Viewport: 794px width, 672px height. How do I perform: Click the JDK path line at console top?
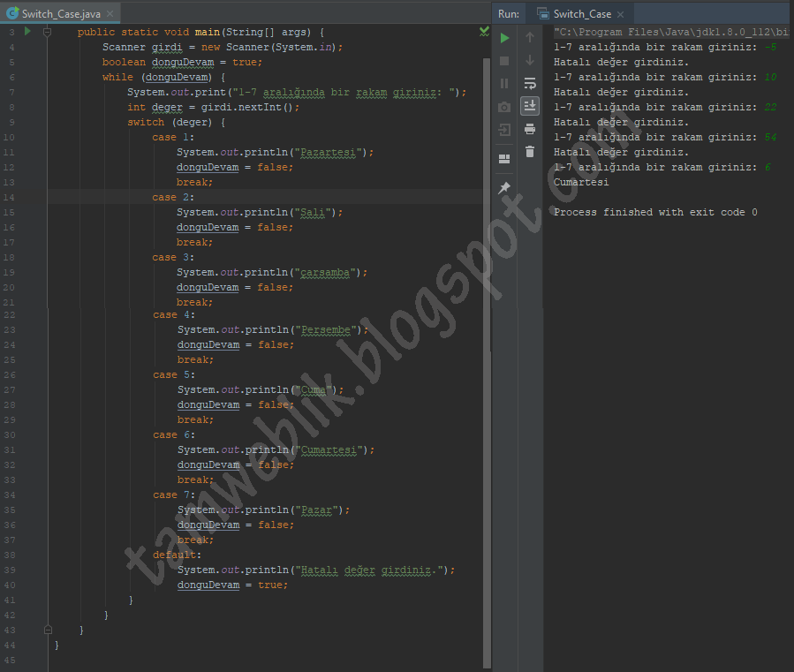(671, 32)
